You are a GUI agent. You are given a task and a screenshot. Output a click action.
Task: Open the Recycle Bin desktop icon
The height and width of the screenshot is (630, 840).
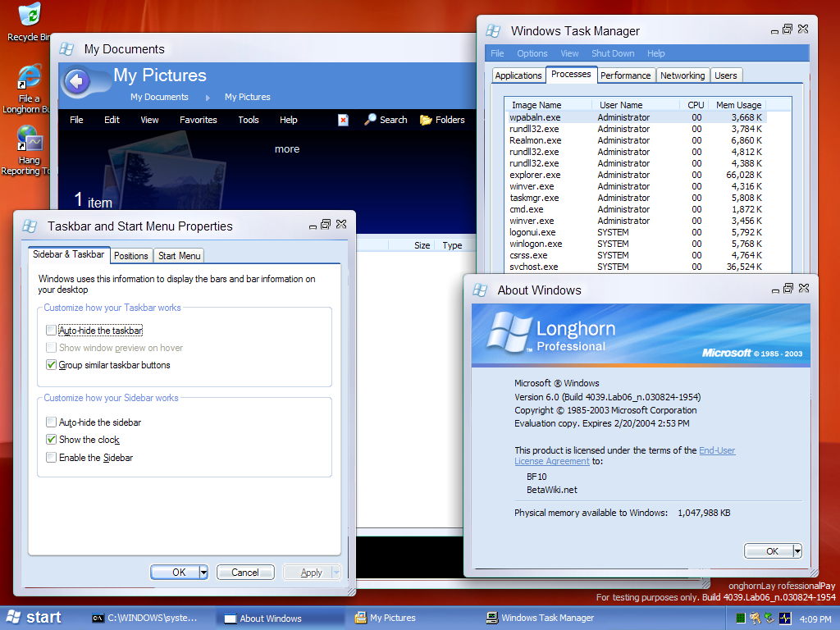30,16
